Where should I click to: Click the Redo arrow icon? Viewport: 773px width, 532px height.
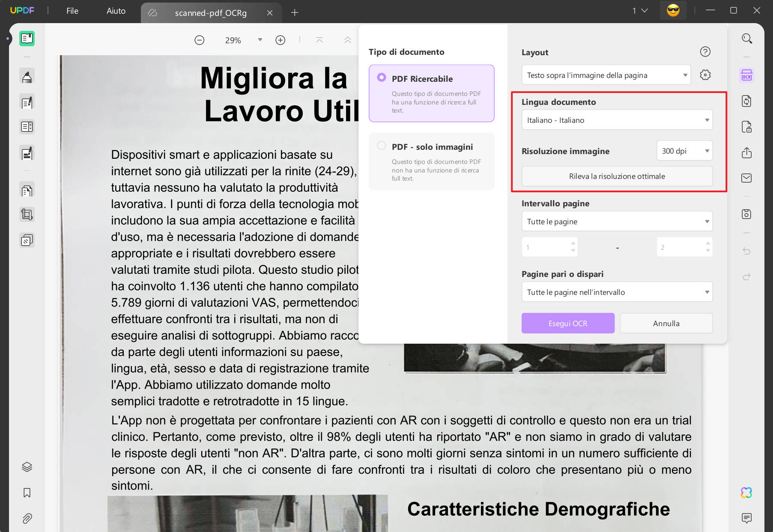[747, 276]
